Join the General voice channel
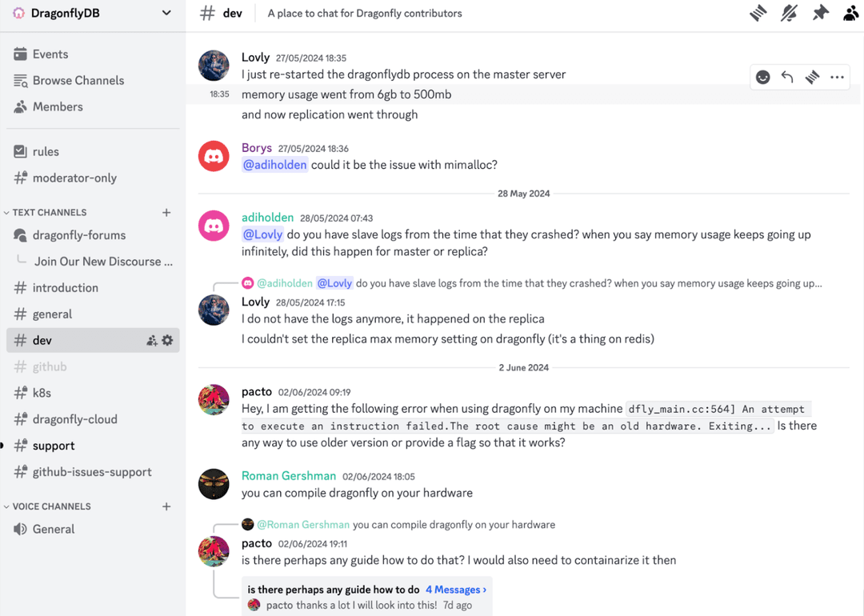The width and height of the screenshot is (864, 616). point(53,529)
